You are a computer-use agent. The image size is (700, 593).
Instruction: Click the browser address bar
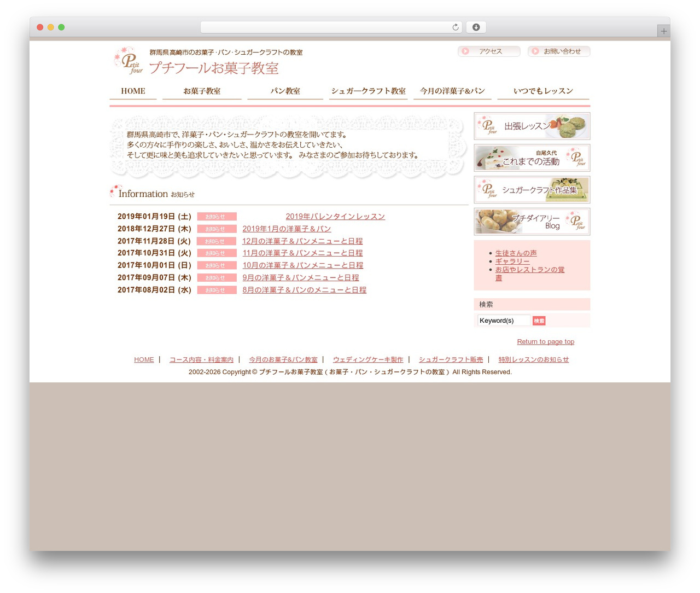[331, 27]
